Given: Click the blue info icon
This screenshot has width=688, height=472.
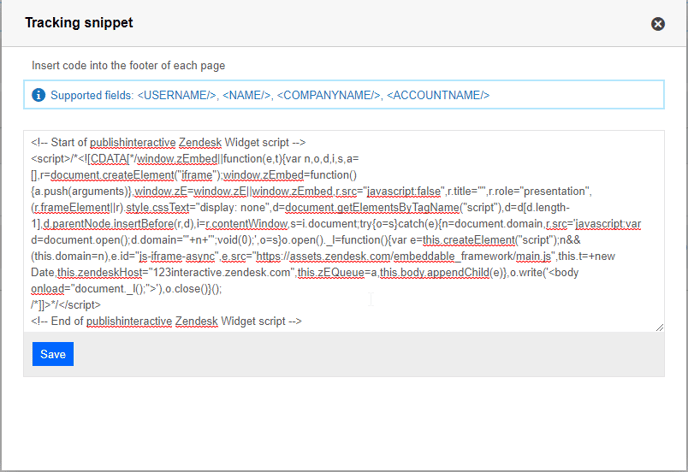Looking at the screenshot, I should pos(38,95).
